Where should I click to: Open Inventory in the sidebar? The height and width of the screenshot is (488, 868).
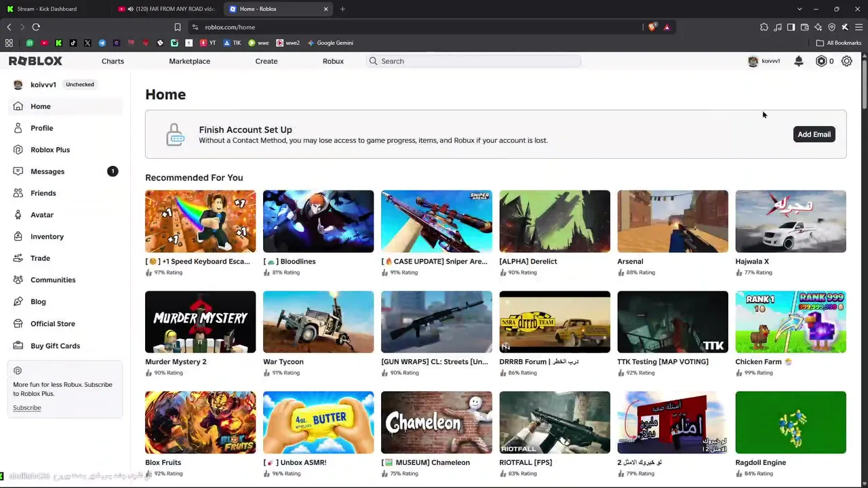pyautogui.click(x=65, y=237)
